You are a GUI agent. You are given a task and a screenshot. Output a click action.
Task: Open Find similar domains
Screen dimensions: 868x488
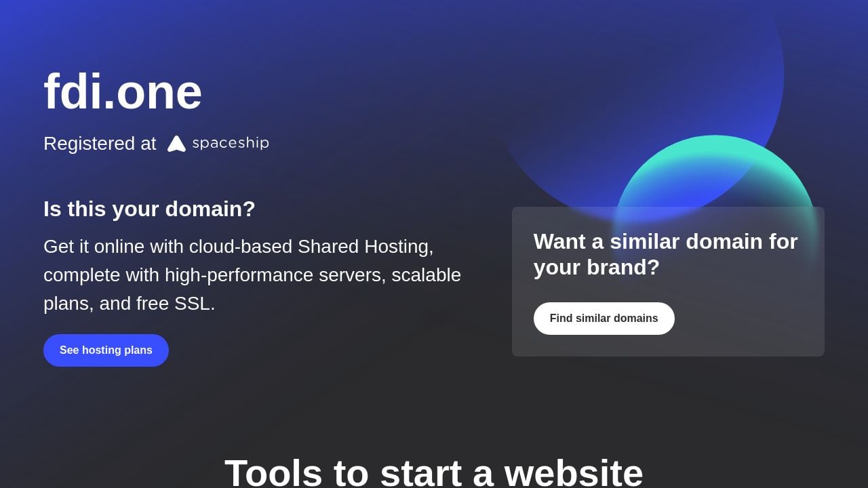(x=604, y=319)
